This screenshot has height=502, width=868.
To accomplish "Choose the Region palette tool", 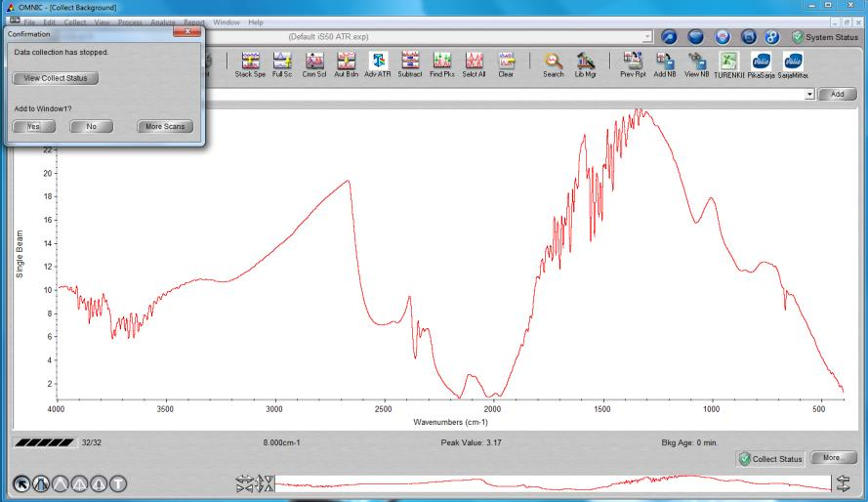I will tap(41, 483).
